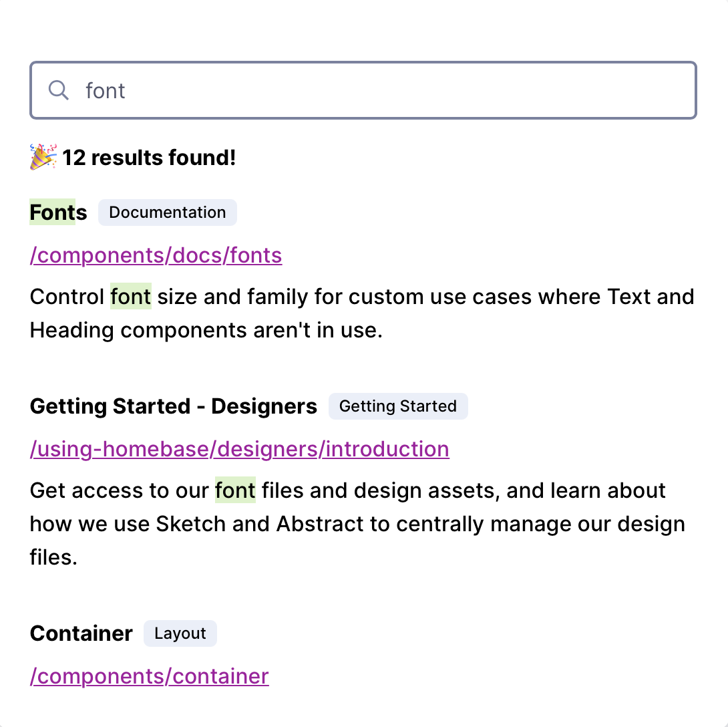Click the highlighted 'Font' in Fonts title

point(53,212)
